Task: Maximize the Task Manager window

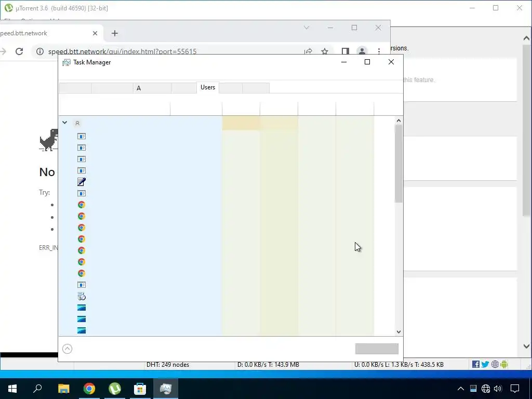Action: (x=367, y=62)
